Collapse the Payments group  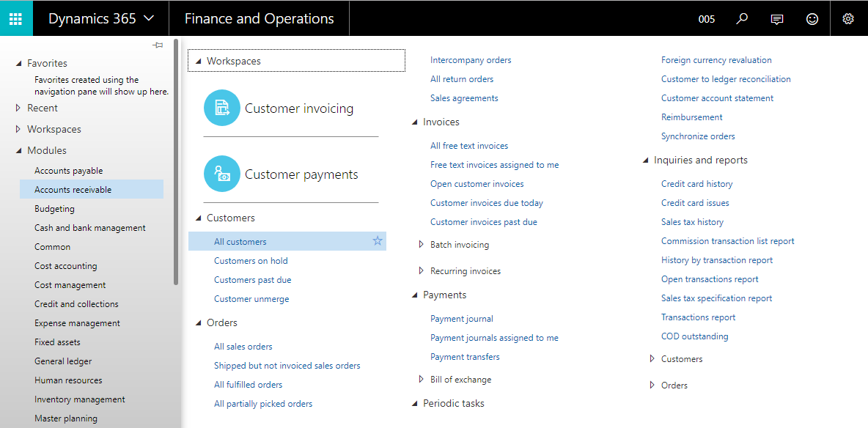(x=415, y=295)
